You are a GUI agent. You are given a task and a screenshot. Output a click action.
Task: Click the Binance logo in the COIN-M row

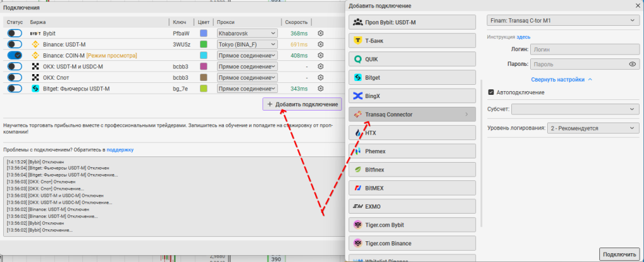pos(35,55)
